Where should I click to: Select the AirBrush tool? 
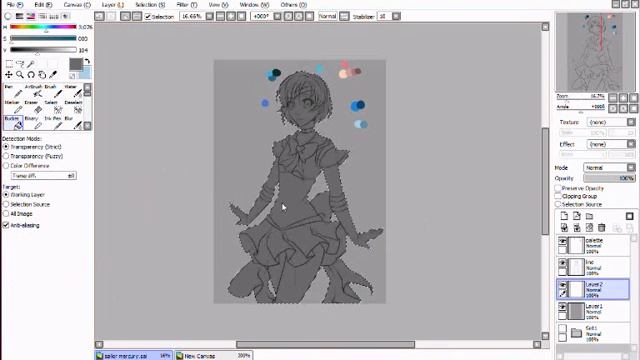point(34,91)
